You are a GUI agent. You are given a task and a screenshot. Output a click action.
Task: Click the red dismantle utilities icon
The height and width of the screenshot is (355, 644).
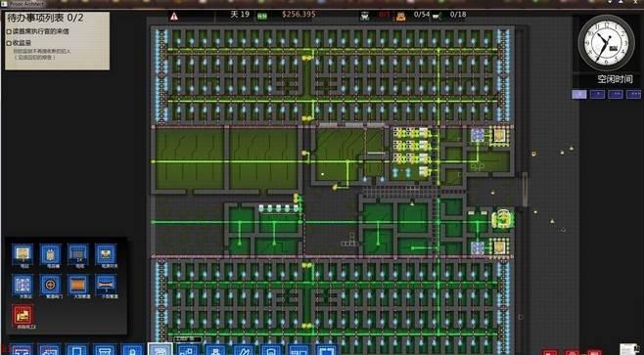23,315
